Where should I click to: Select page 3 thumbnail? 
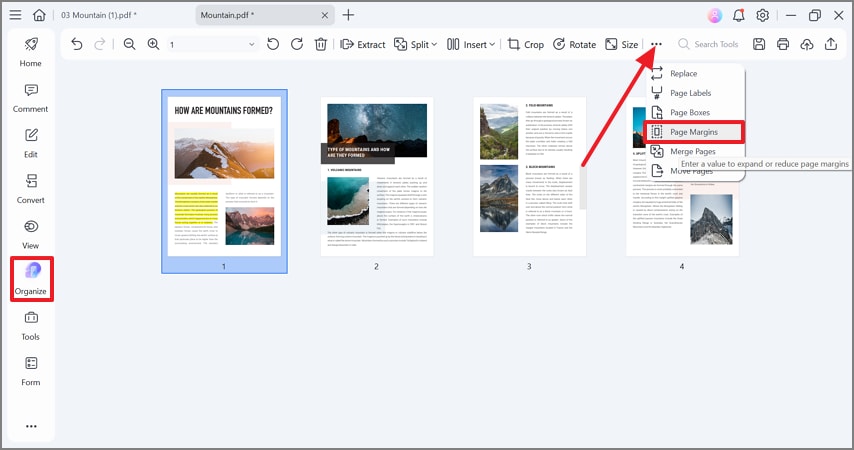coord(529,177)
